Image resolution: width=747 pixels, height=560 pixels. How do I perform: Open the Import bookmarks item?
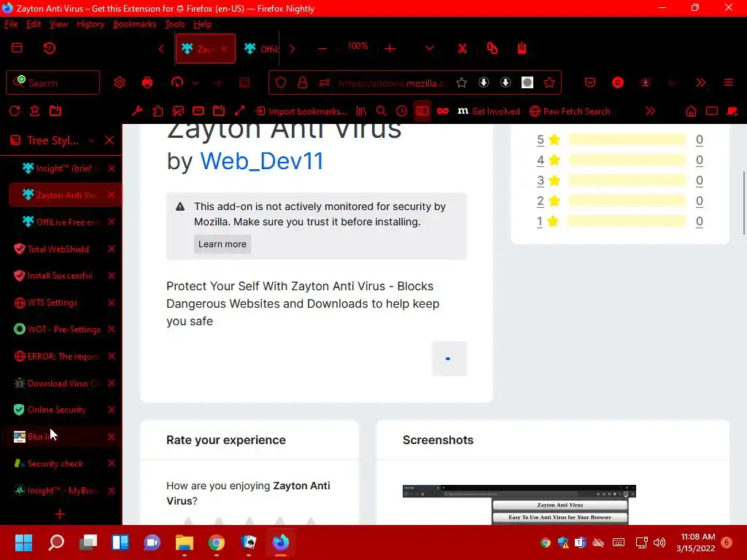(x=301, y=111)
